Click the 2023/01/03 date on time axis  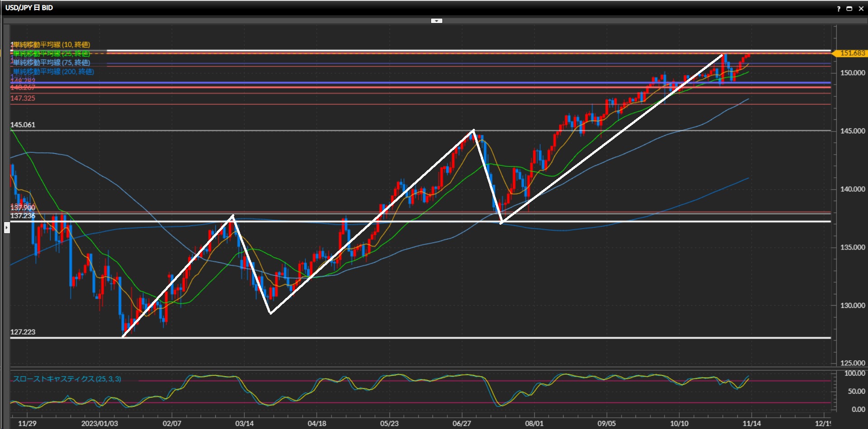click(x=100, y=424)
